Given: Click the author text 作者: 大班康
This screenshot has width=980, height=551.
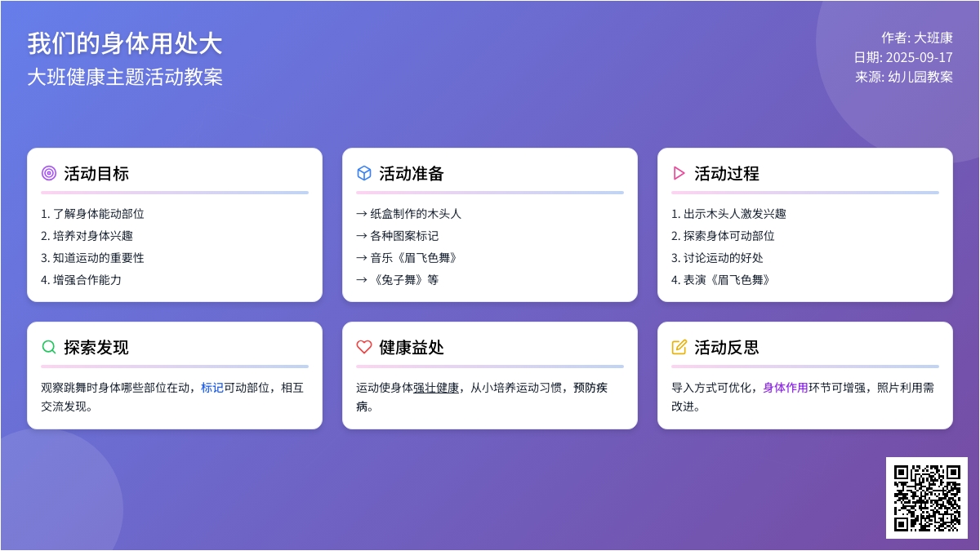Looking at the screenshot, I should click(x=916, y=38).
